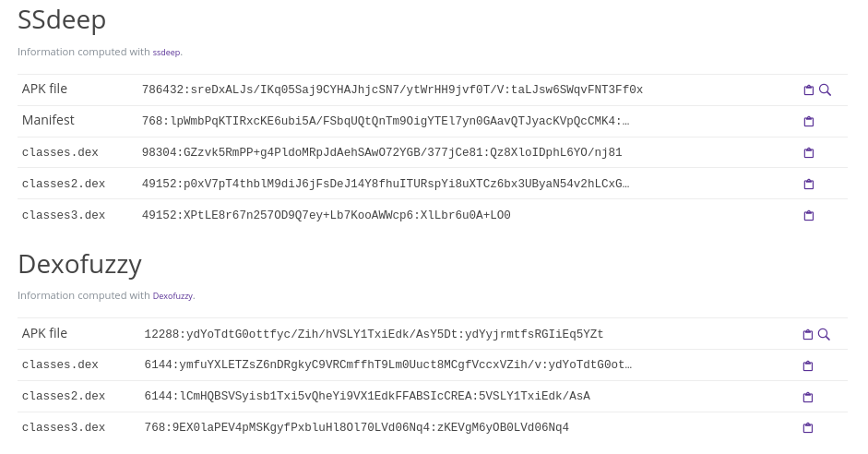
Task: Copy the Dexofuzzy APK file hash
Action: (x=808, y=335)
